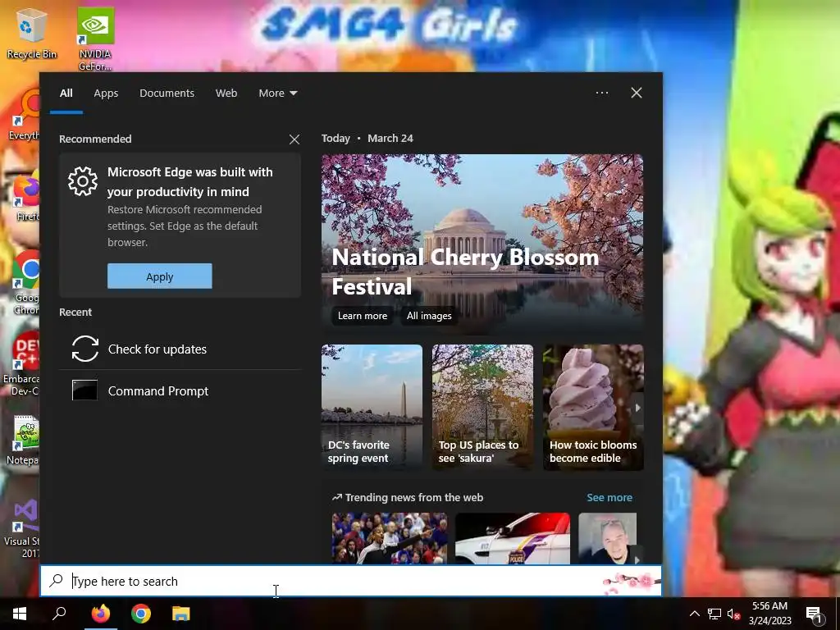Click the cherry blossom icon in search box
840x630 pixels.
pyautogui.click(x=631, y=582)
